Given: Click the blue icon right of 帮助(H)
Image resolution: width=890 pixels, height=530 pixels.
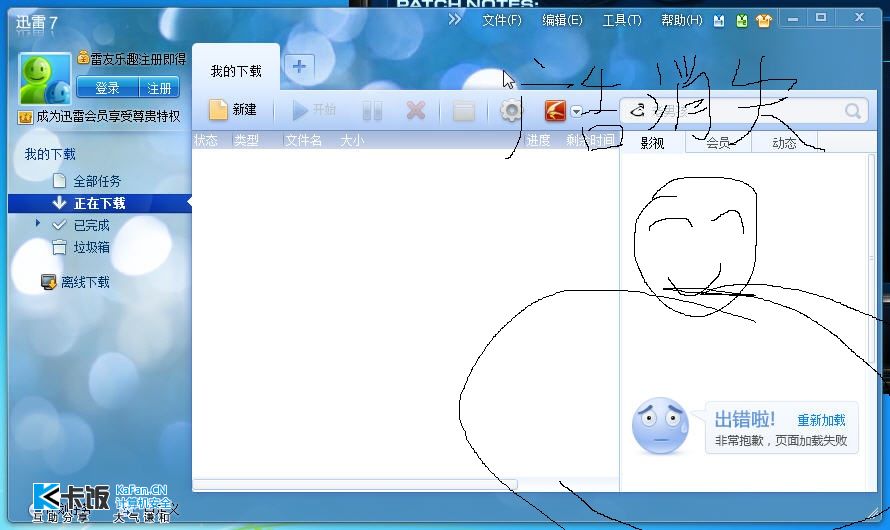Looking at the screenshot, I should 719,21.
